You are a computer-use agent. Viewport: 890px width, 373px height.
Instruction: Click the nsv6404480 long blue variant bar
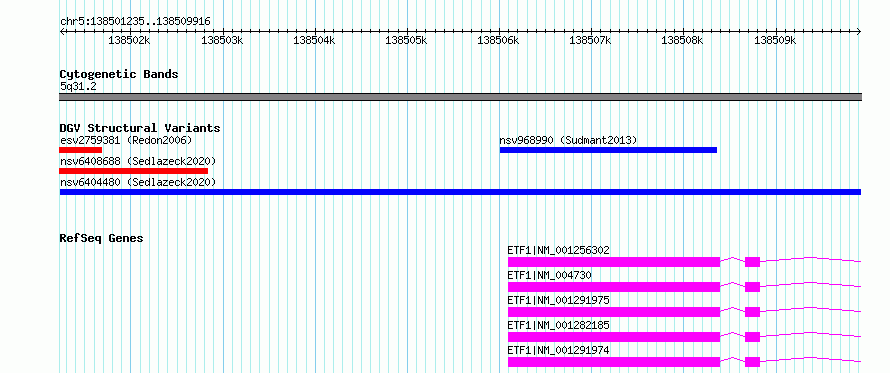click(460, 192)
